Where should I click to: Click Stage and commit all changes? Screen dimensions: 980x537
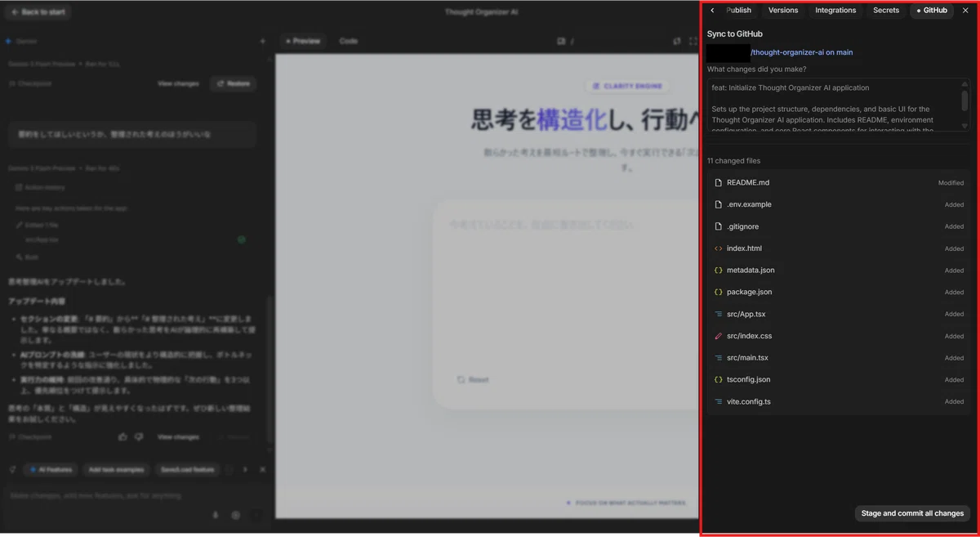[x=912, y=513]
